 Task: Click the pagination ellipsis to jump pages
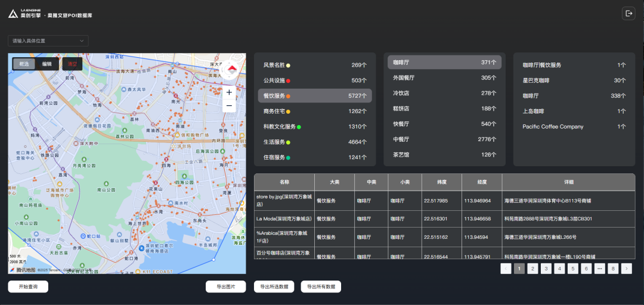tap(599, 269)
